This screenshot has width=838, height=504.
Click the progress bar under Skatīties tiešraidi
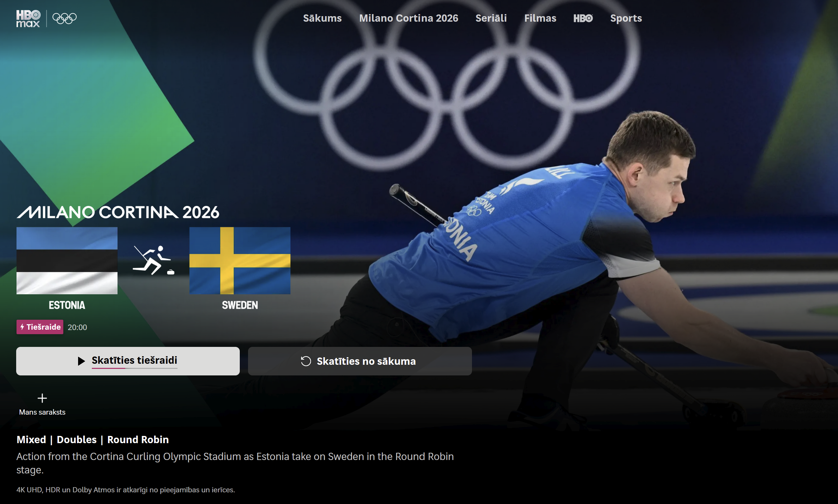tap(135, 368)
